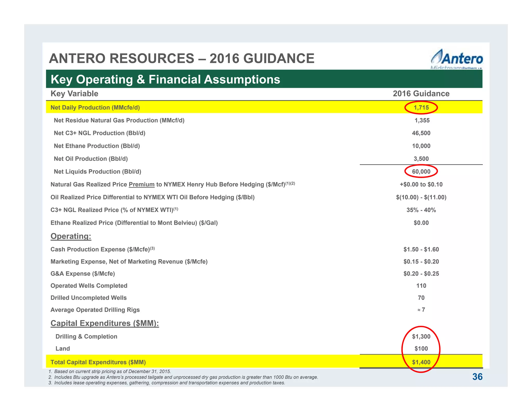Click Ethane Realized Price row label
532x411 pixels.
click(134, 223)
